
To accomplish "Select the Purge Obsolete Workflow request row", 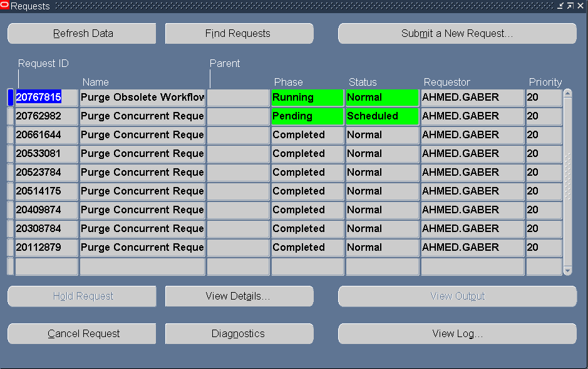I will (142, 97).
